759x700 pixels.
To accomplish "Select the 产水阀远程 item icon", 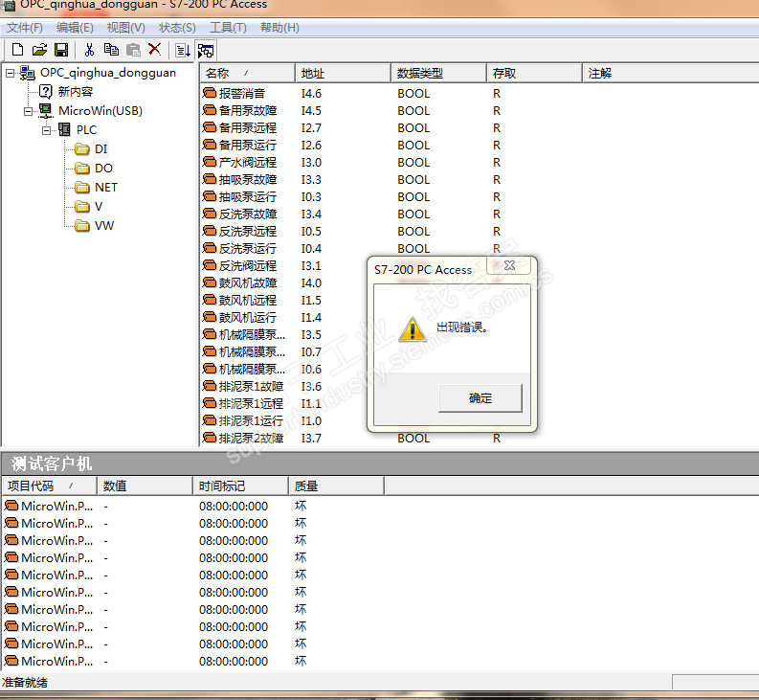I will pyautogui.click(x=209, y=162).
